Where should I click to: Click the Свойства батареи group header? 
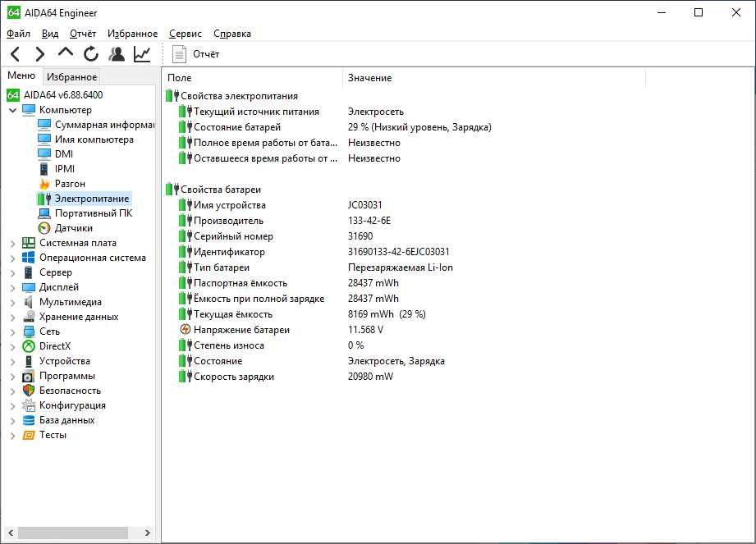coord(220,190)
